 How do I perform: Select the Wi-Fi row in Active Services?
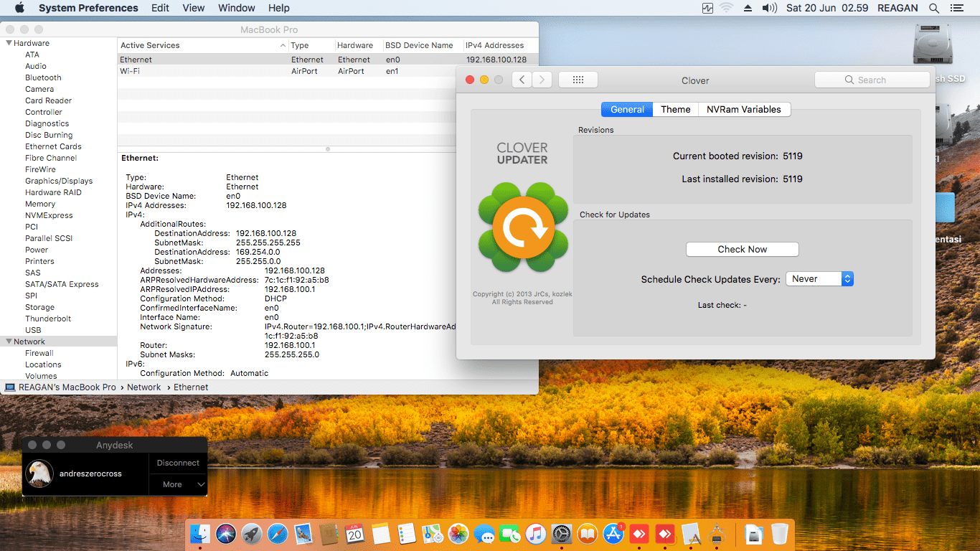328,71
